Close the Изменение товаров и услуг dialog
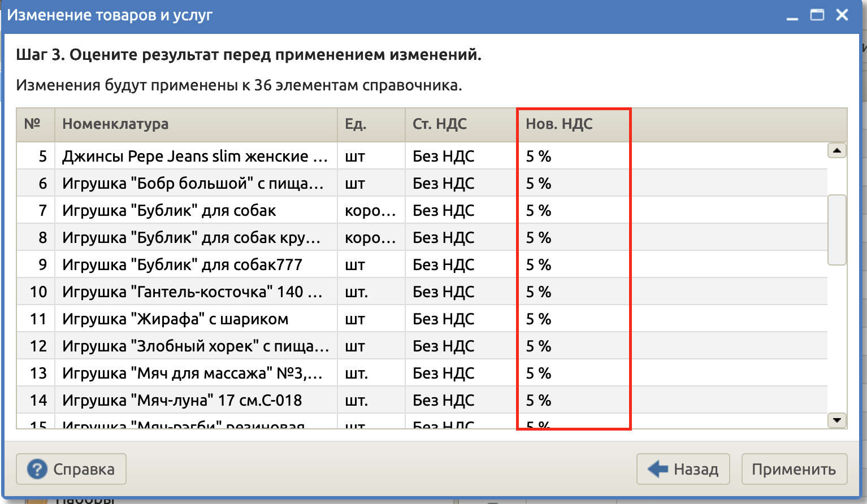This screenshot has width=867, height=504. click(842, 15)
